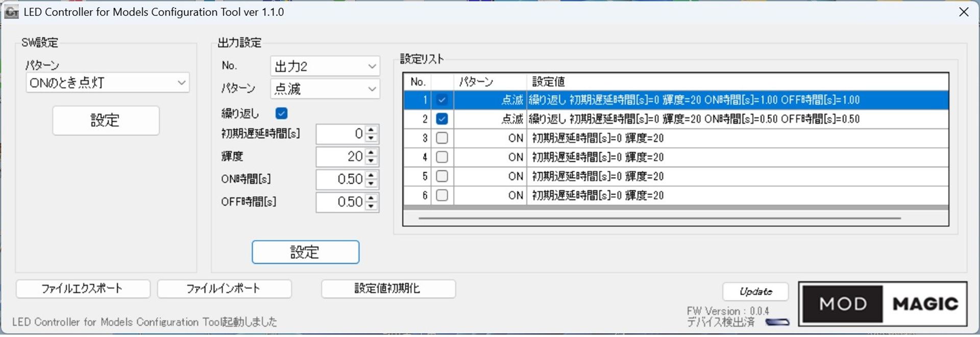Click the ファイルインポート button
Image resolution: width=980 pixels, height=337 pixels.
click(x=224, y=289)
